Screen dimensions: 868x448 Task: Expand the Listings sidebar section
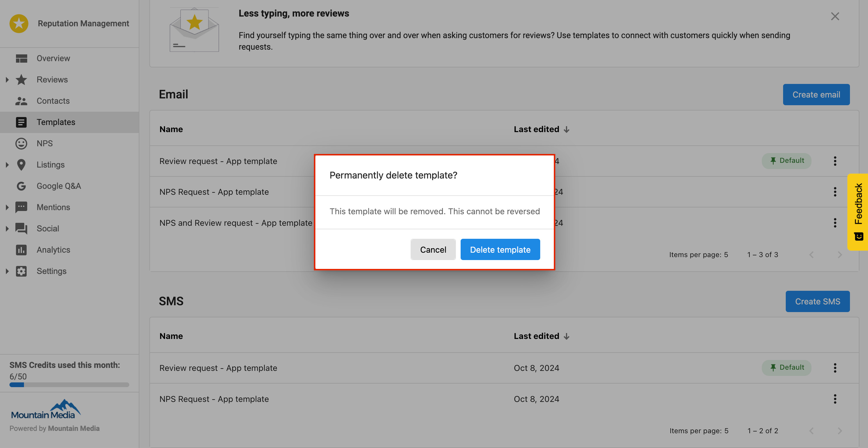7,165
